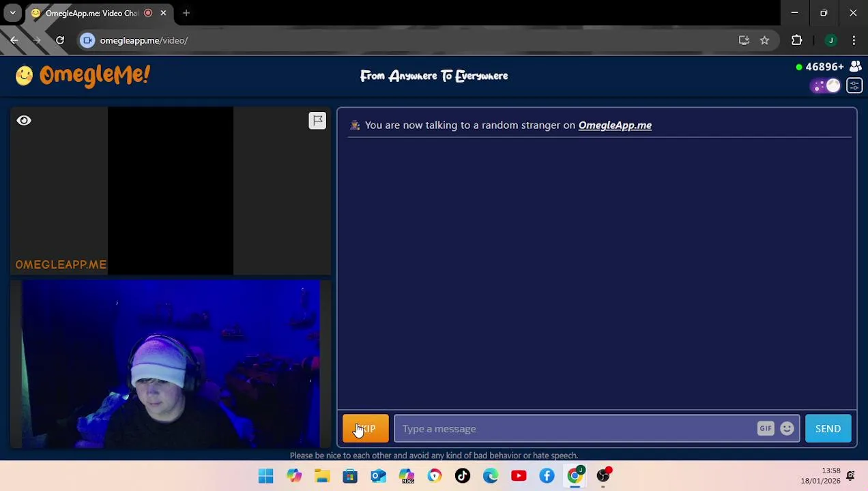Open the Windows Start menu
The width and height of the screenshot is (868, 491).
pos(265,475)
